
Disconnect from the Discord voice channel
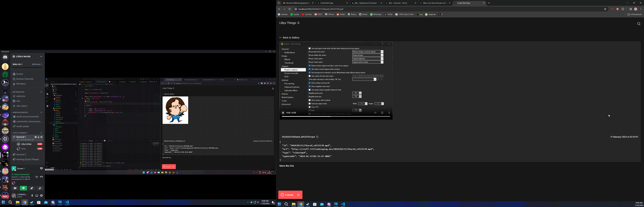[42, 177]
